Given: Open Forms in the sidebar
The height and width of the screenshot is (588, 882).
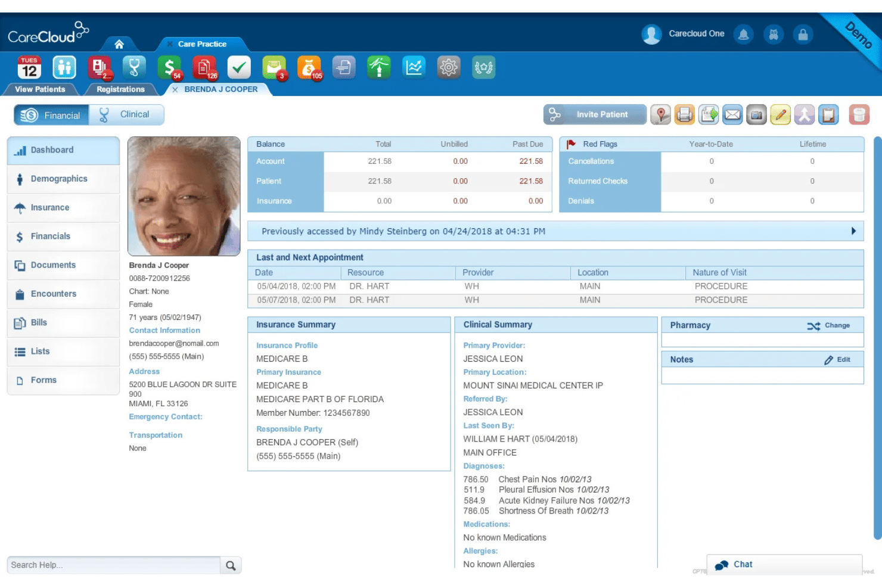Looking at the screenshot, I should (x=63, y=380).
